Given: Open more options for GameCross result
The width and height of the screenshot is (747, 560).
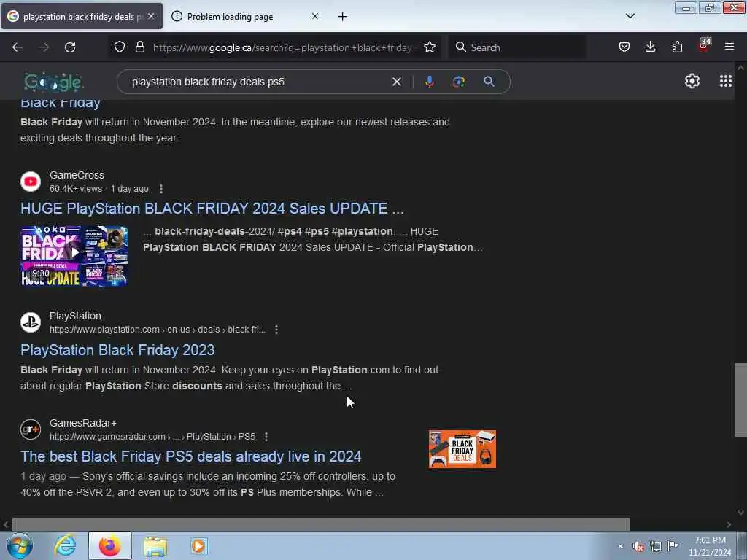Looking at the screenshot, I should (x=161, y=189).
